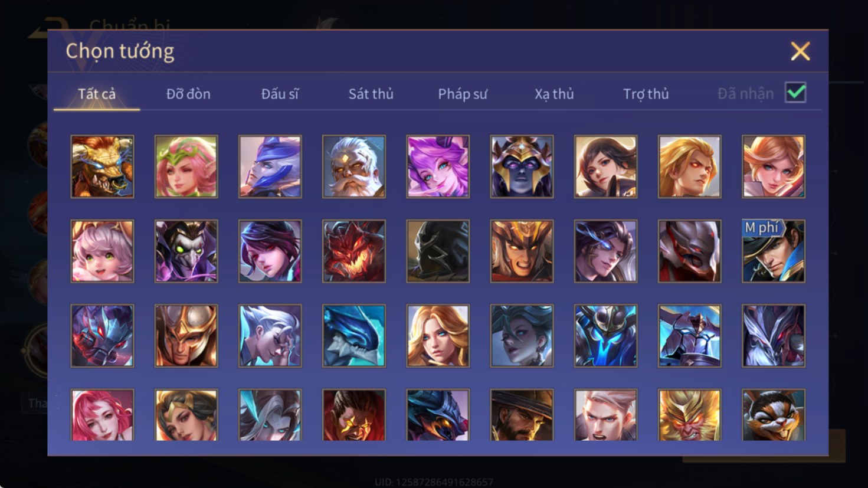Select the raccoon hero portrait

[x=774, y=415]
